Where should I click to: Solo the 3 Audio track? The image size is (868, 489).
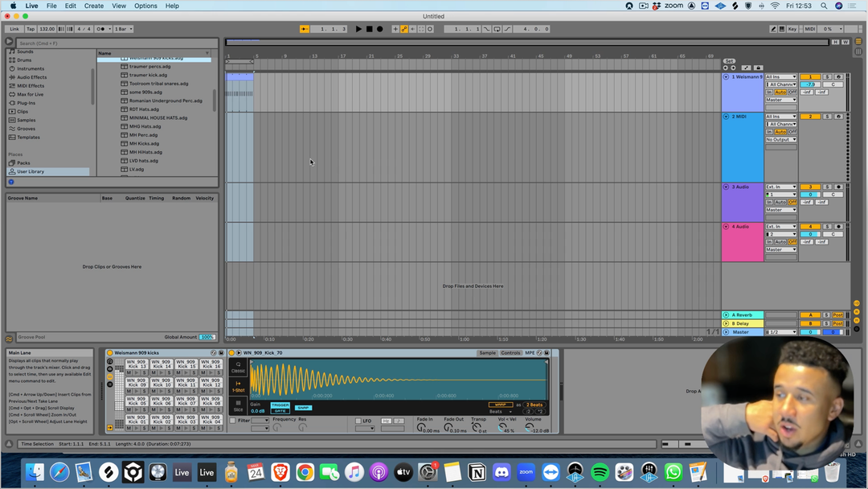pos(826,187)
